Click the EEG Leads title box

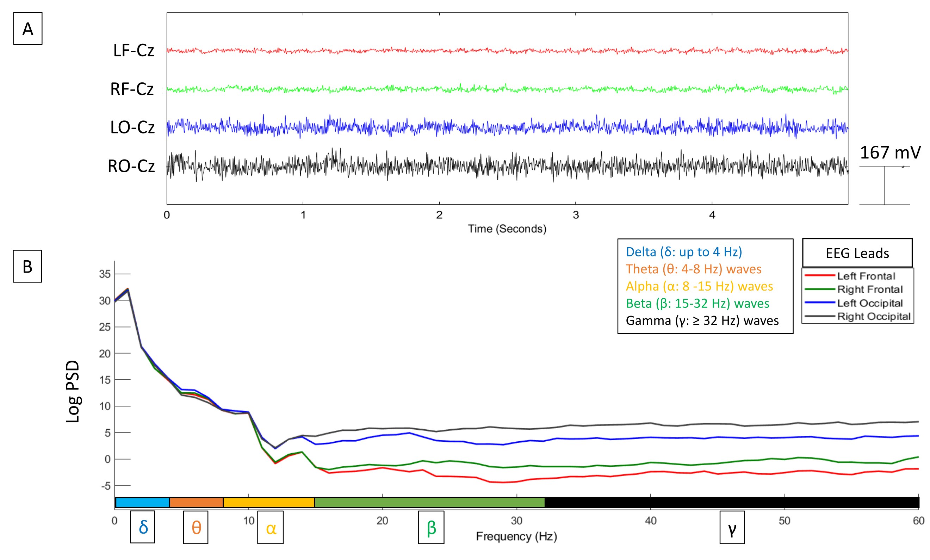click(857, 253)
